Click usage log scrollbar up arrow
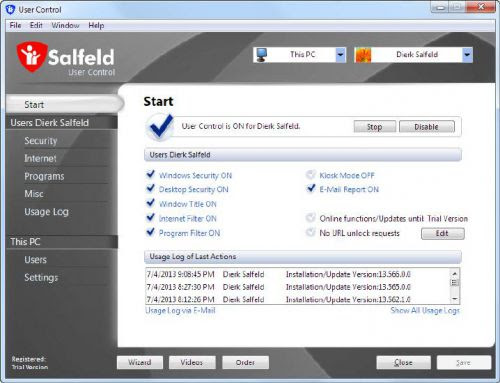This screenshot has height=383, width=500. (x=455, y=273)
